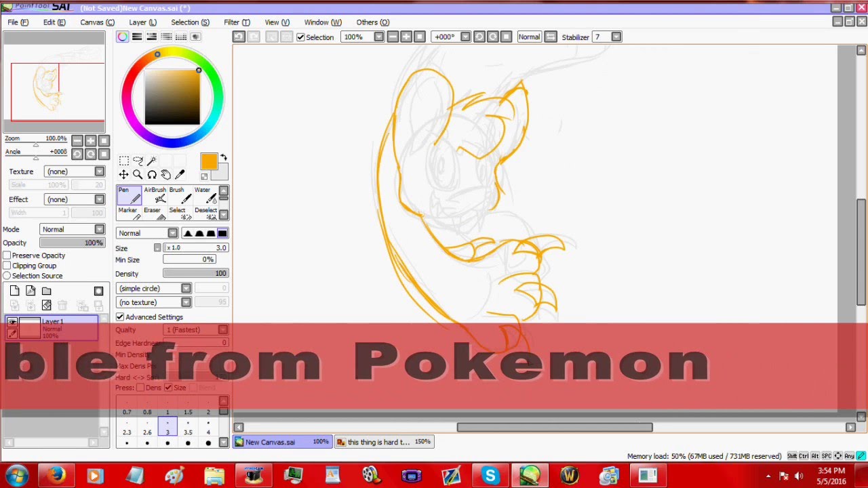Viewport: 868px width, 488px height.
Task: Open the Layer menu
Action: tap(142, 22)
